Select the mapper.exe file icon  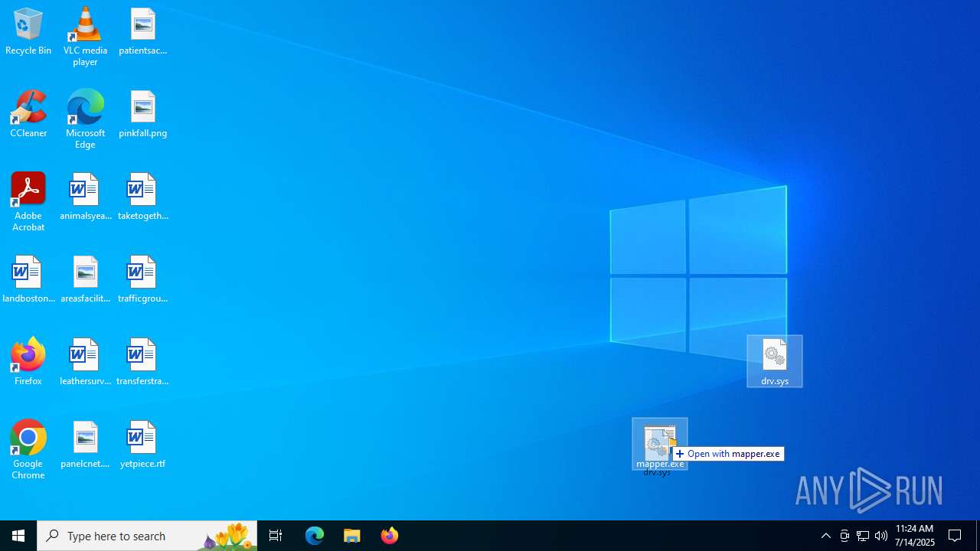660,444
